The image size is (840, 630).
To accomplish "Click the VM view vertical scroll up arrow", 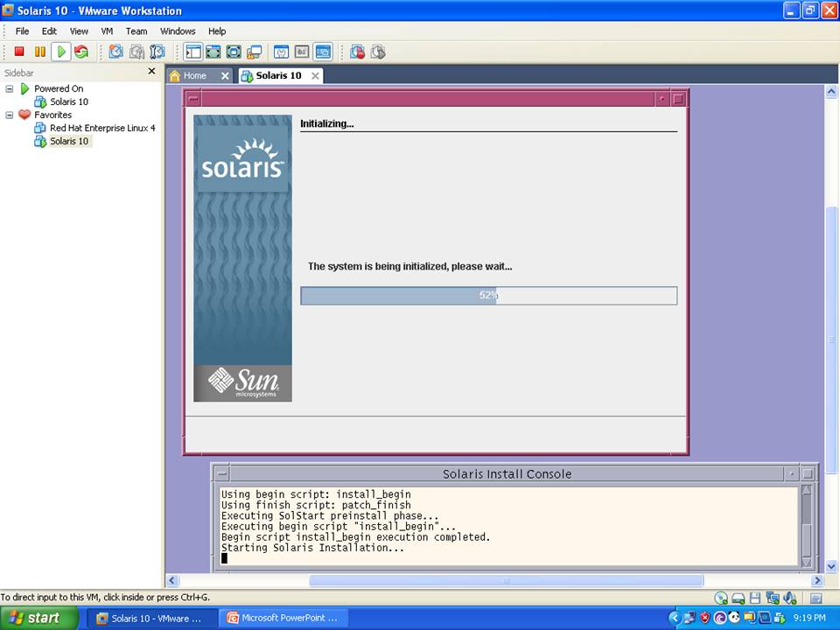I will tap(831, 92).
